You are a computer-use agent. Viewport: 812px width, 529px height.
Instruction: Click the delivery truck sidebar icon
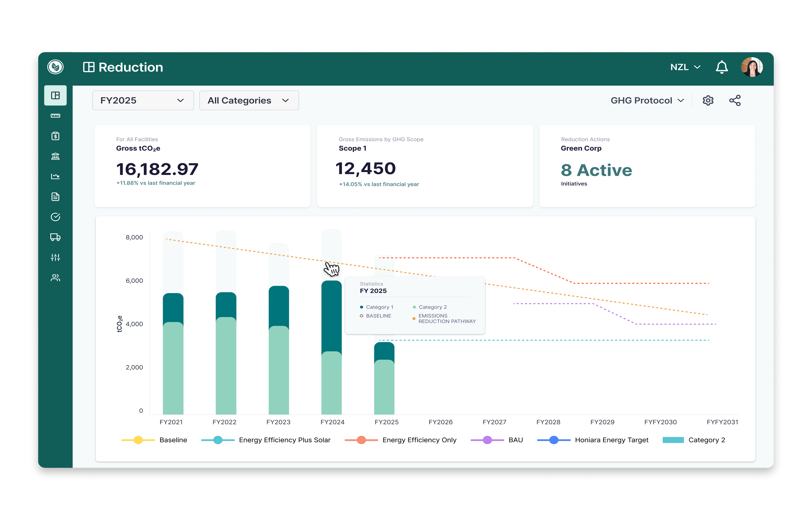click(x=55, y=237)
